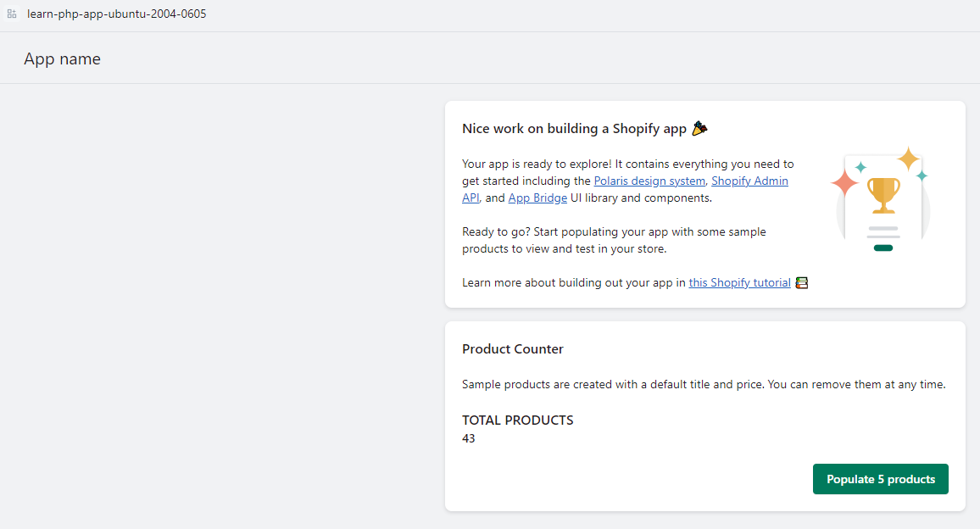The height and width of the screenshot is (529, 980).
Task: Click the TOTAL PRODUCTS label
Action: point(517,420)
